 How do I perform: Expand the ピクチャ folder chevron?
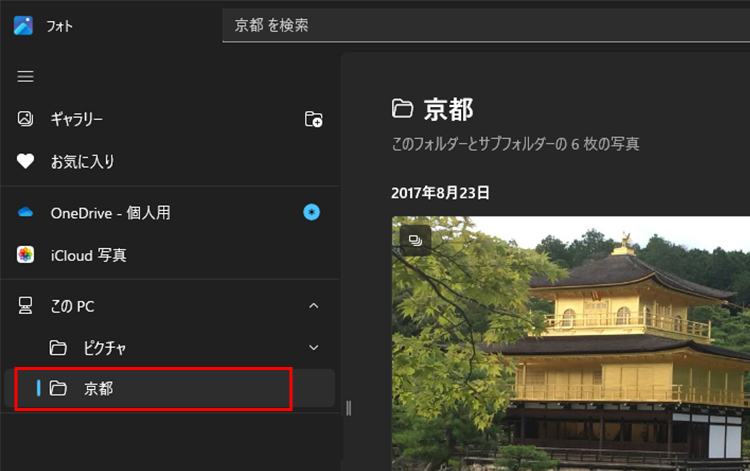coord(313,348)
